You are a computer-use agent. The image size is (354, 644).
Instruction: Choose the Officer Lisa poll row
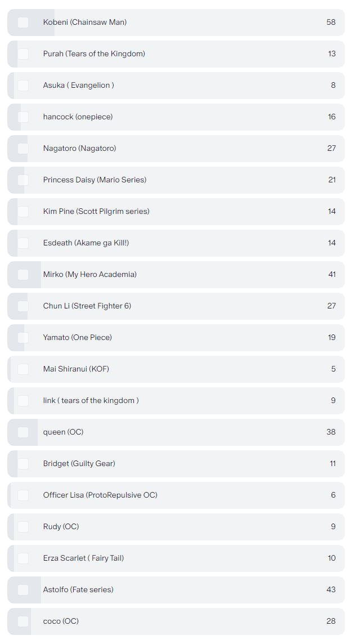[176, 495]
